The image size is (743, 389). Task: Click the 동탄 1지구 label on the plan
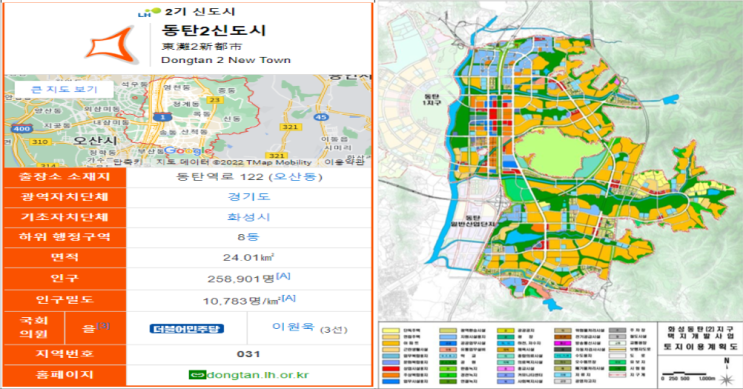[x=432, y=100]
